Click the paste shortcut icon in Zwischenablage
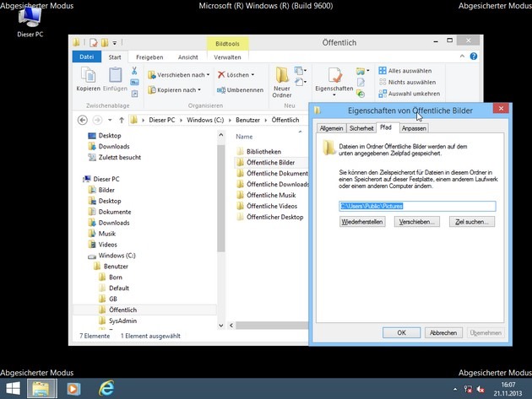Image resolution: width=532 pixels, height=399 pixels. pyautogui.click(x=134, y=94)
